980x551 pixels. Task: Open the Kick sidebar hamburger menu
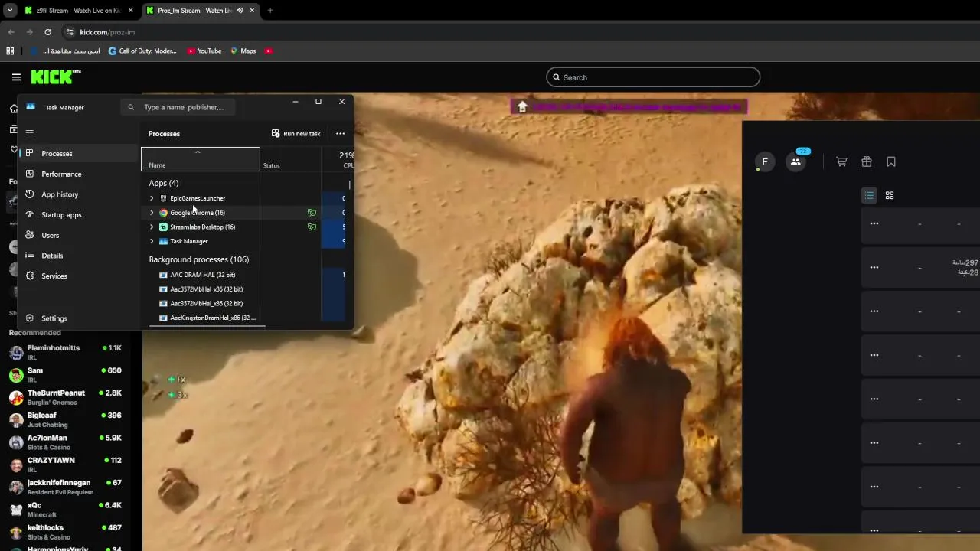16,77
